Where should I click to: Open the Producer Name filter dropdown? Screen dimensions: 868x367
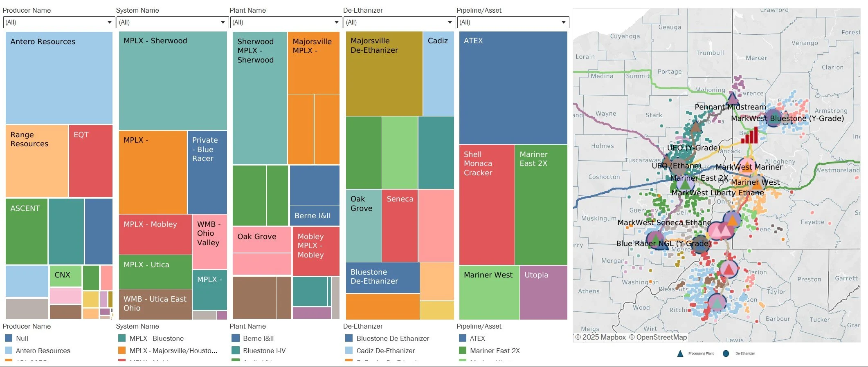(x=58, y=22)
